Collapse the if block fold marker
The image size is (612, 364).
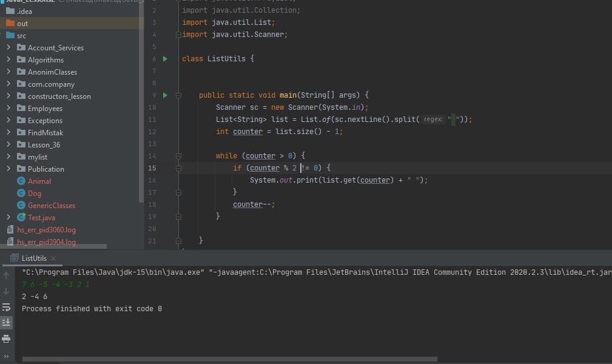pyautogui.click(x=178, y=168)
